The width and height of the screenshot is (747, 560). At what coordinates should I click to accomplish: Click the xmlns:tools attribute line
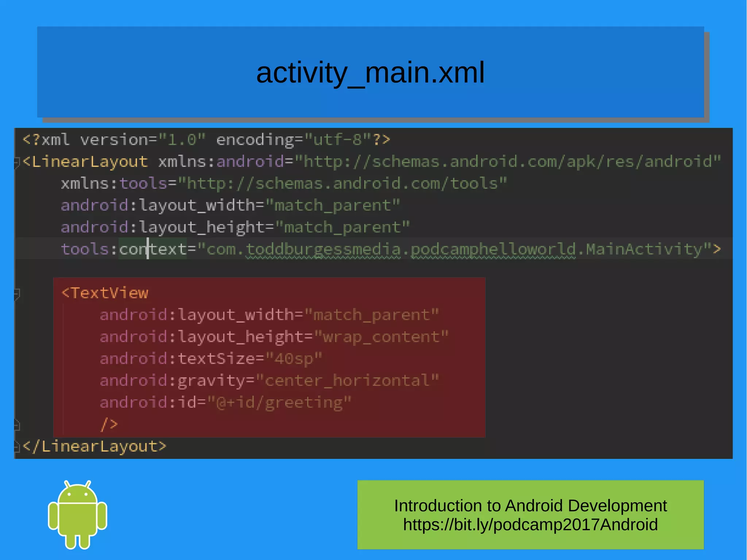pos(284,184)
